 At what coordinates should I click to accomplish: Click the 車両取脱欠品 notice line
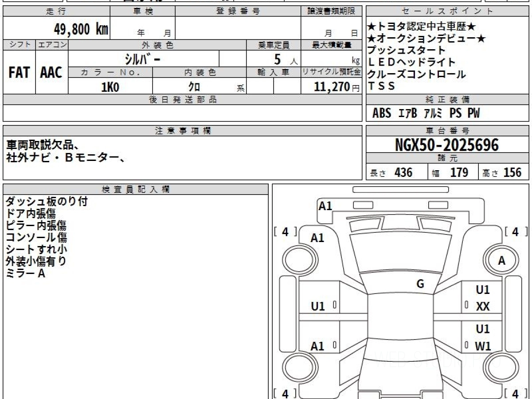[x=43, y=145]
